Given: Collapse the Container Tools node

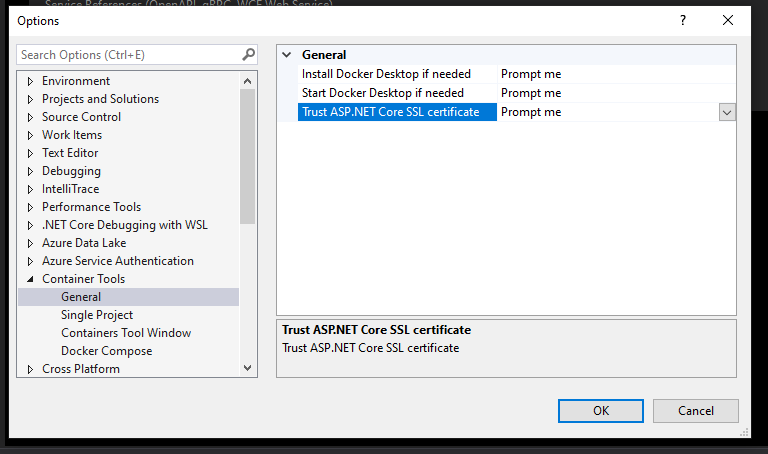Looking at the screenshot, I should tap(30, 279).
